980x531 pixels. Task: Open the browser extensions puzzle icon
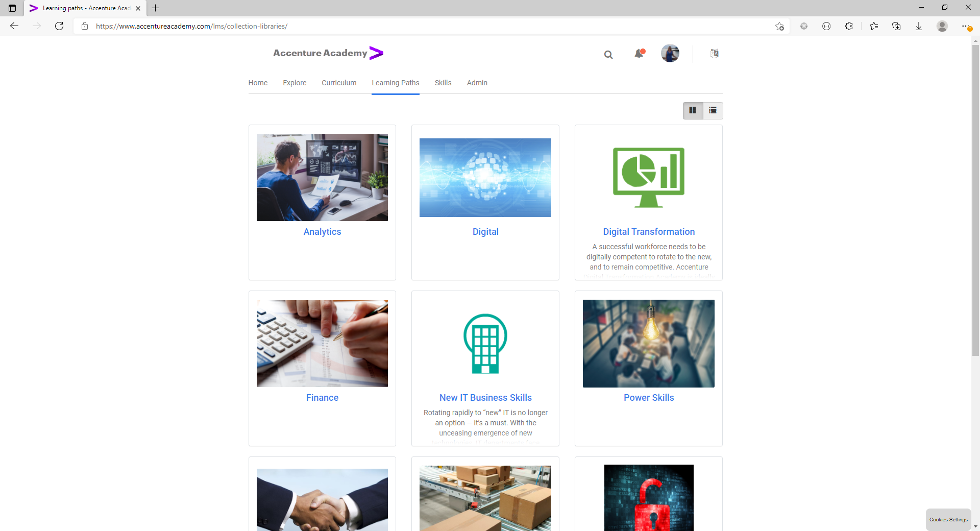[849, 26]
